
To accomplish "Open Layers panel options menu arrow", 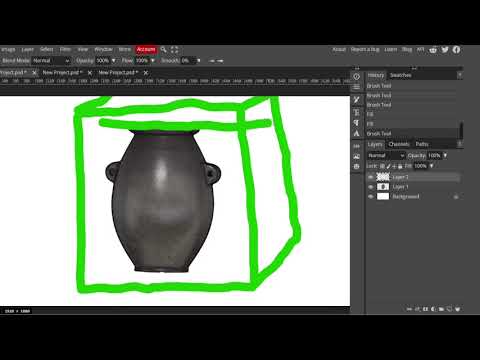I will tap(460, 144).
